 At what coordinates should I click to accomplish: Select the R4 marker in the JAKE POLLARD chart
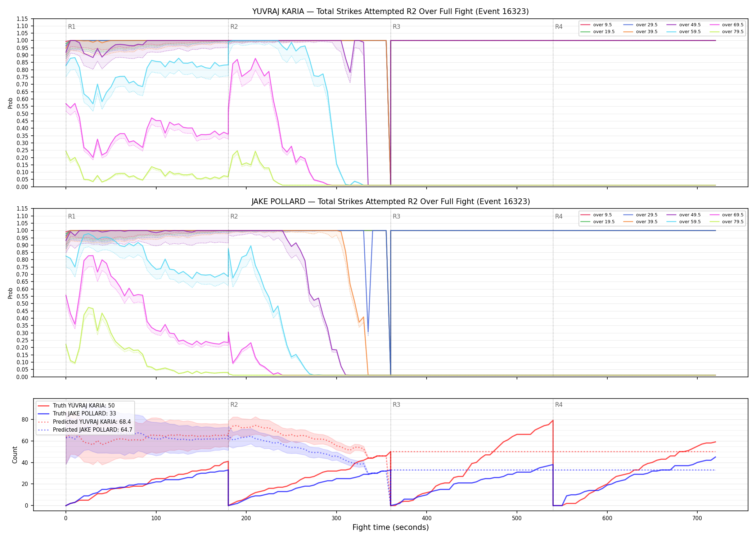click(x=559, y=216)
